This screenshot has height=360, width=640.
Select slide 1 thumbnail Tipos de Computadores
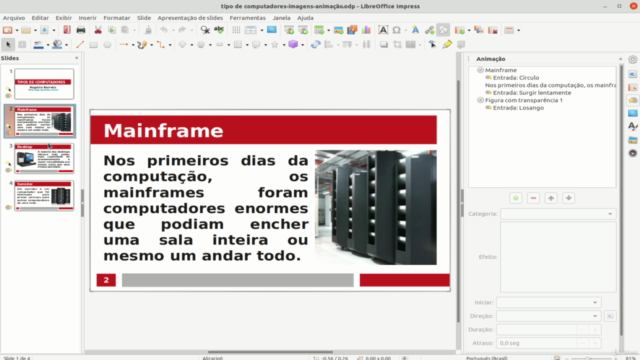point(44,84)
